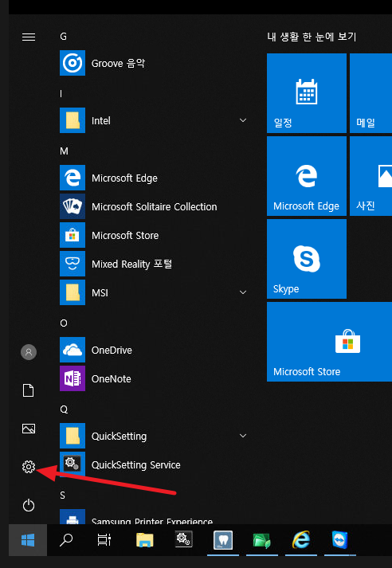The width and height of the screenshot is (392, 568).
Task: Jump to letter M section header
Action: click(64, 151)
